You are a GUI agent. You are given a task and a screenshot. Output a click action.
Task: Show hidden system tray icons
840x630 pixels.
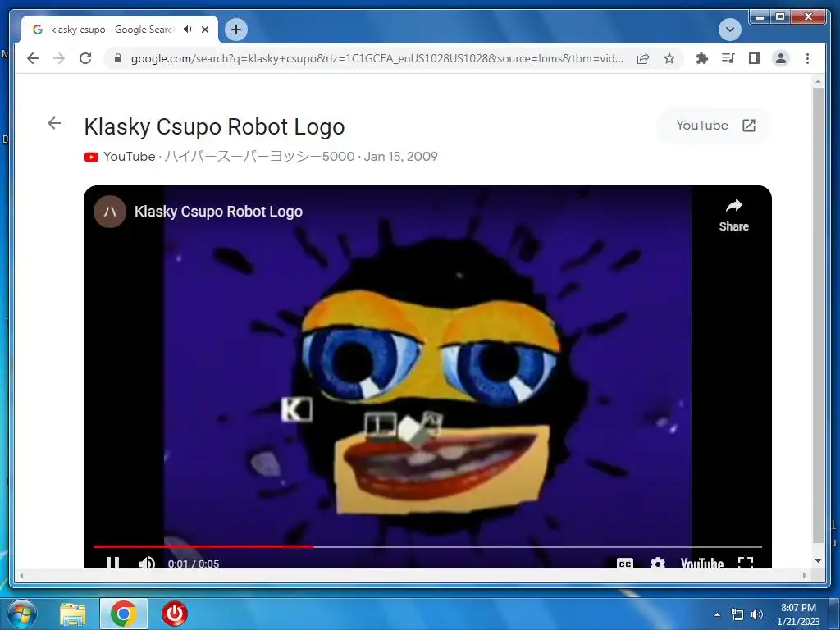click(x=717, y=614)
